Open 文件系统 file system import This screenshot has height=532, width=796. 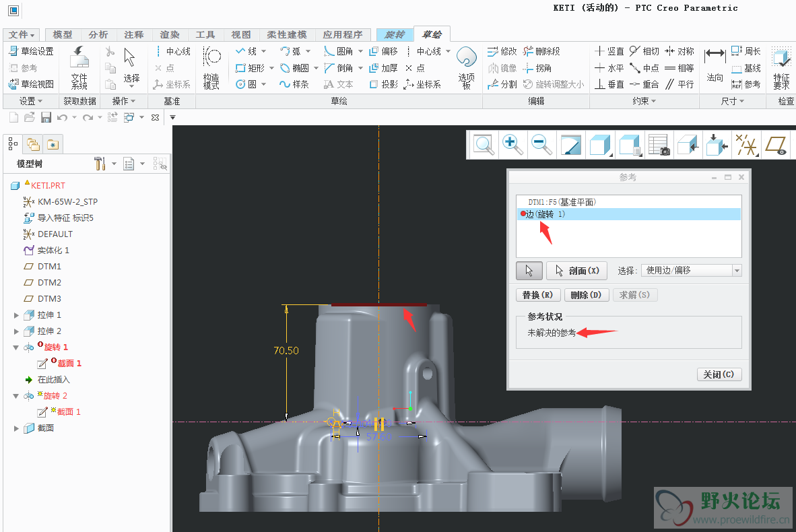(79, 69)
